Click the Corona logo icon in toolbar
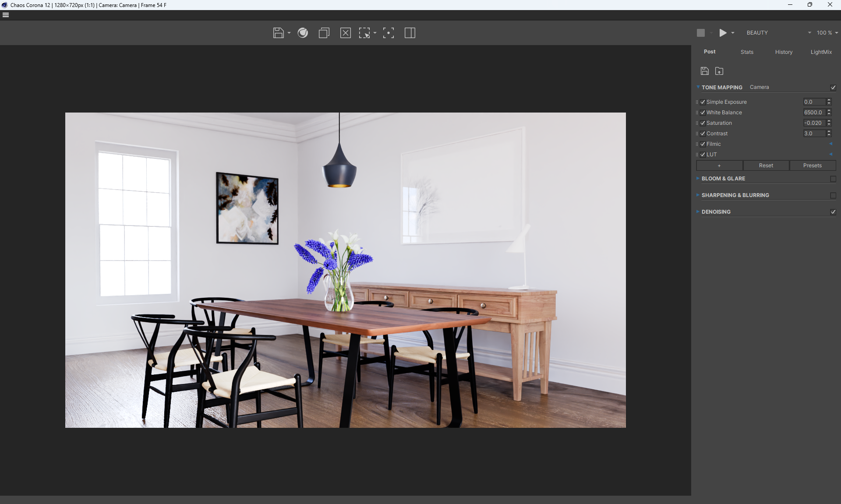The height and width of the screenshot is (504, 841). click(x=303, y=33)
